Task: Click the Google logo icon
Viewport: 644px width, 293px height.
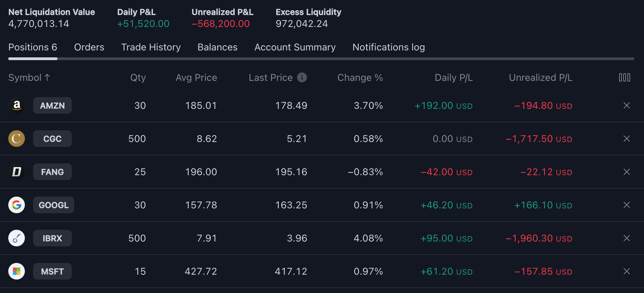Action: 17,205
